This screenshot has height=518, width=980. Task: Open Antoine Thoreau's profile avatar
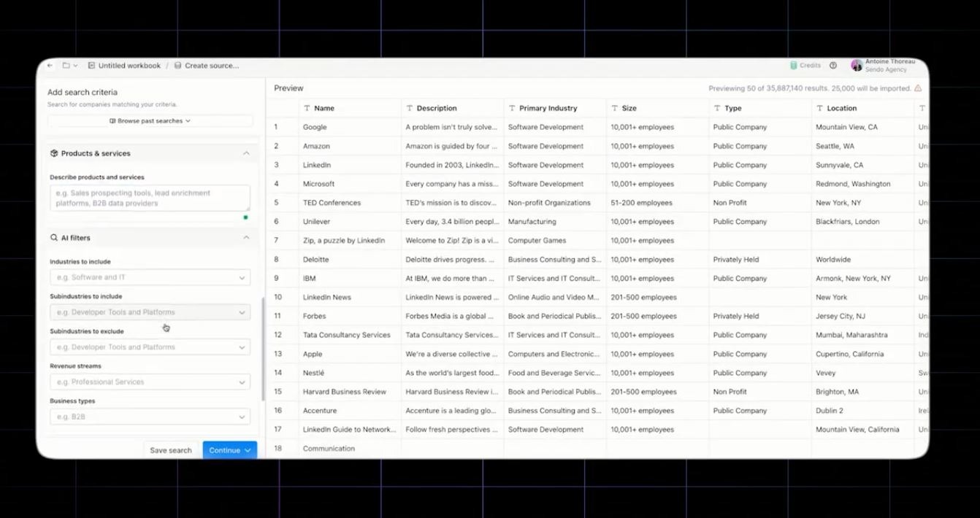(857, 66)
